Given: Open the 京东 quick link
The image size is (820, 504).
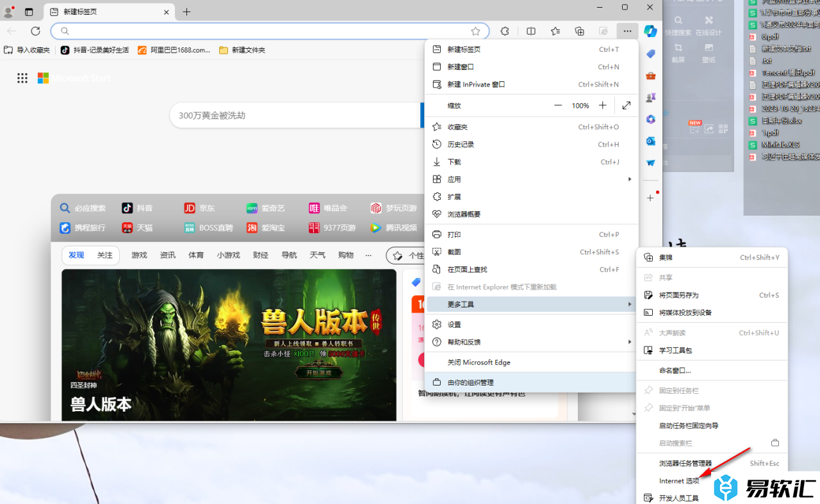Looking at the screenshot, I should (200, 208).
